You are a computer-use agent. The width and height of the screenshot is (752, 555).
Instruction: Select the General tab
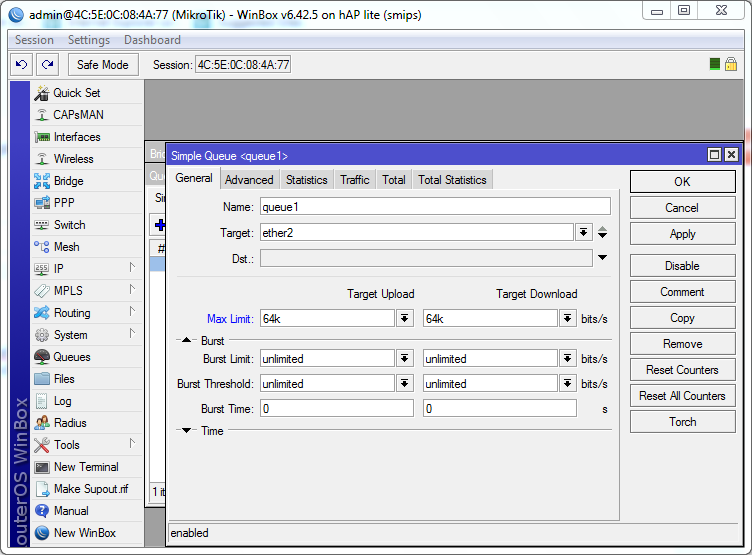click(194, 178)
